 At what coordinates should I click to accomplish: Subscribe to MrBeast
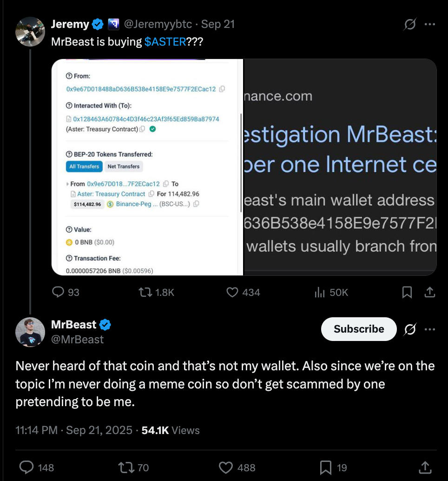point(358,329)
